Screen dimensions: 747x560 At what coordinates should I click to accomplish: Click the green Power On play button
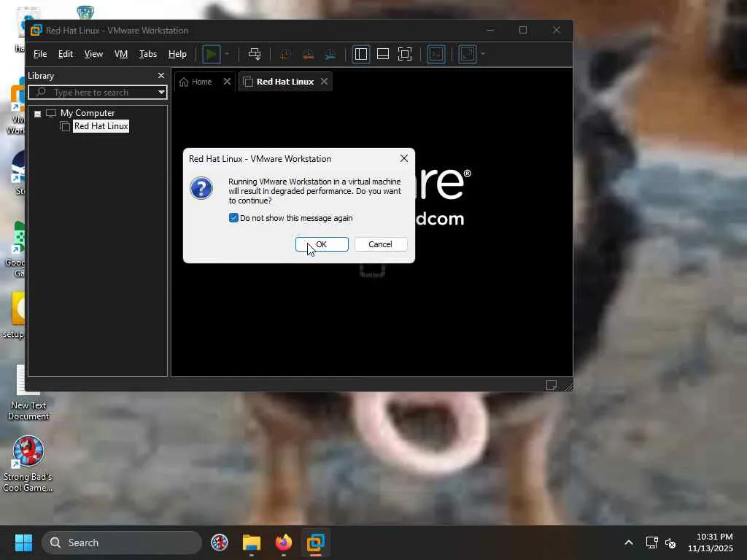coord(211,54)
